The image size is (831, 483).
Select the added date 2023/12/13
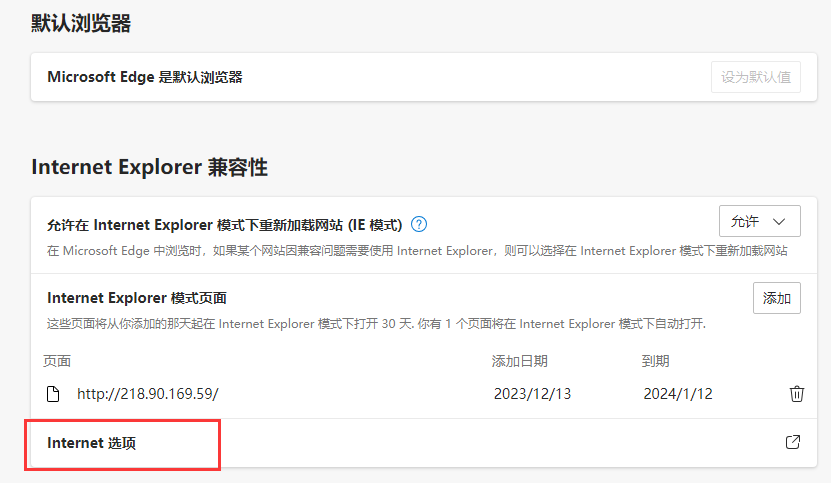[533, 394]
